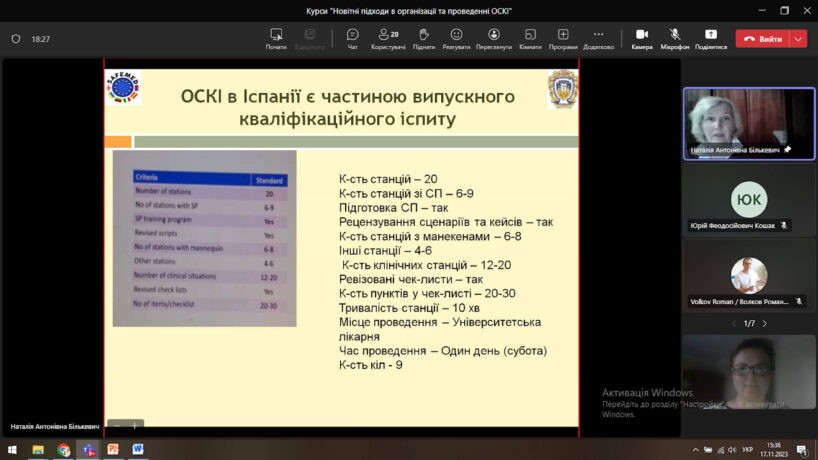Share your screen with Поділитися

pos(711,38)
